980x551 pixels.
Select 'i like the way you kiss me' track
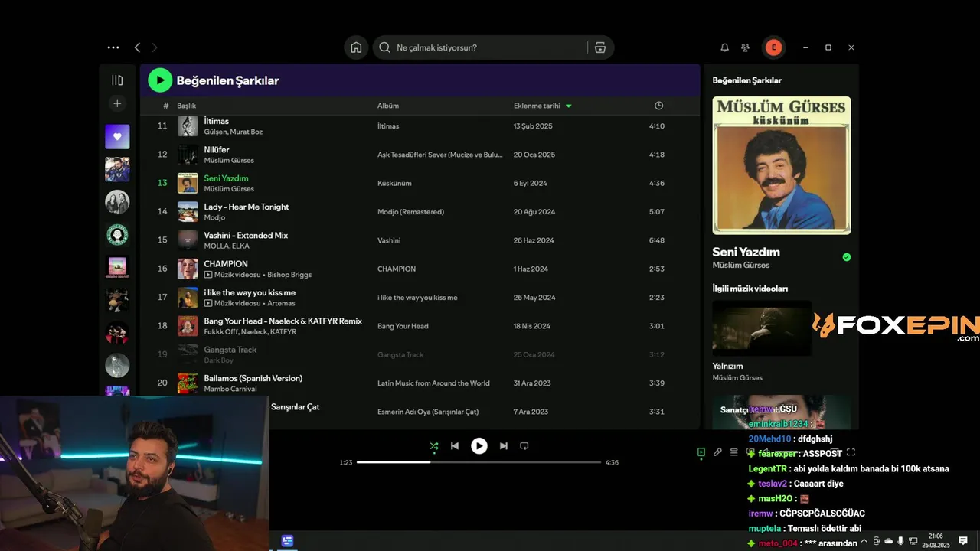250,292
